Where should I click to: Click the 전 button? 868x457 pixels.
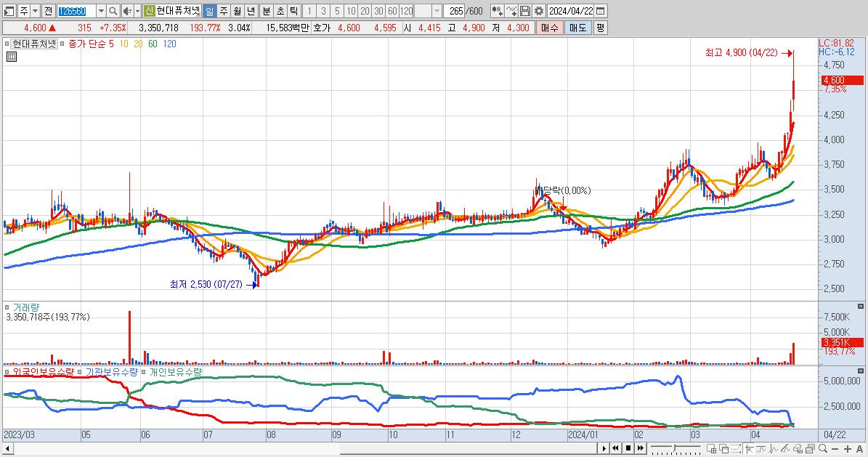[x=48, y=11]
